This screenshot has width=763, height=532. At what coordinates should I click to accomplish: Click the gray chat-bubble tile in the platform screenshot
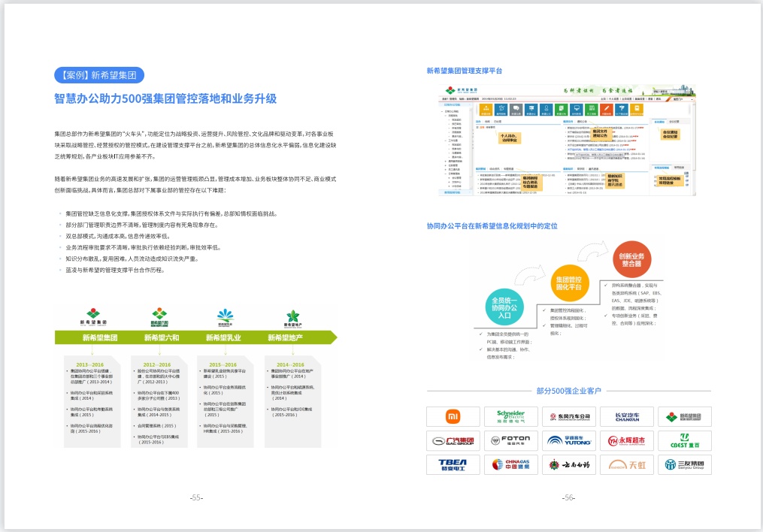click(x=516, y=110)
